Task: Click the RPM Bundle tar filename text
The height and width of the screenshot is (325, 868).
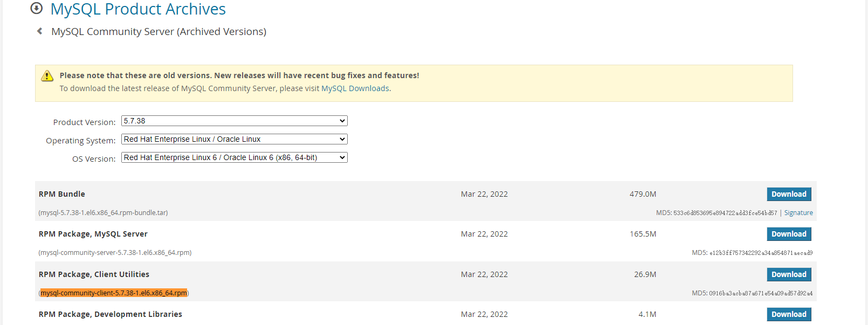Action: click(103, 213)
